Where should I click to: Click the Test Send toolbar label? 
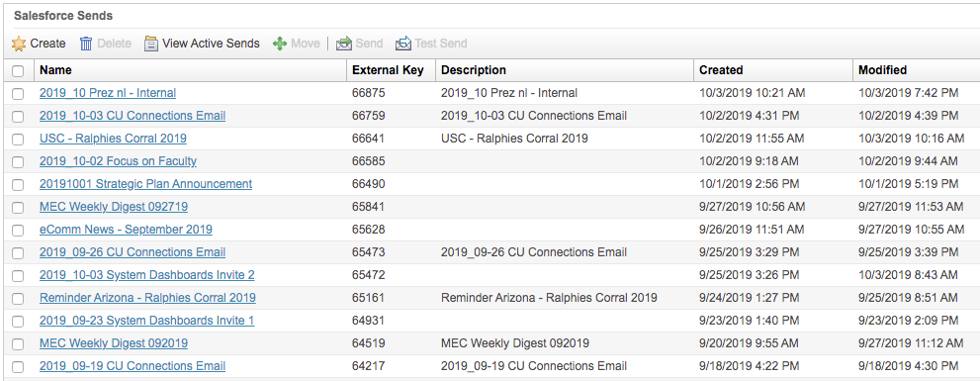(441, 44)
